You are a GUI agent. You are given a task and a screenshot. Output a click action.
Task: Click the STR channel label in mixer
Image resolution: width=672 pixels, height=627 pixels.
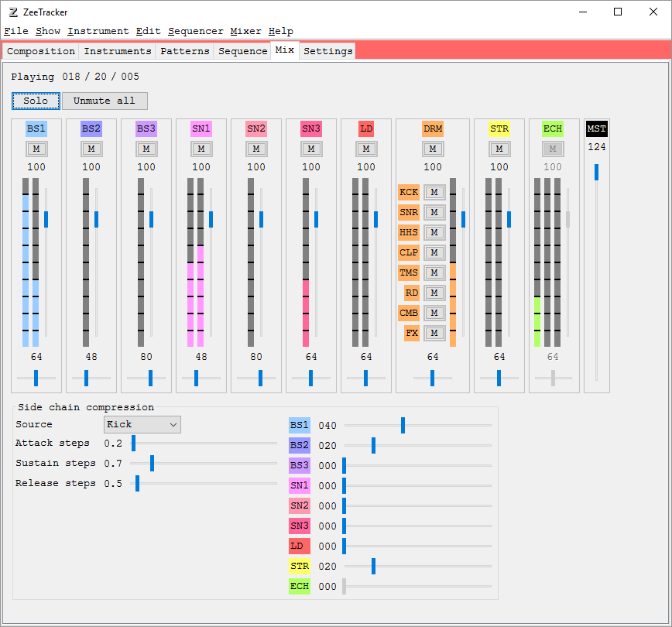pos(499,128)
